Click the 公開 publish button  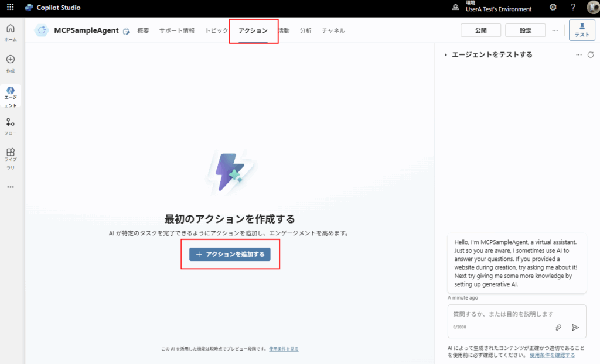click(x=480, y=30)
